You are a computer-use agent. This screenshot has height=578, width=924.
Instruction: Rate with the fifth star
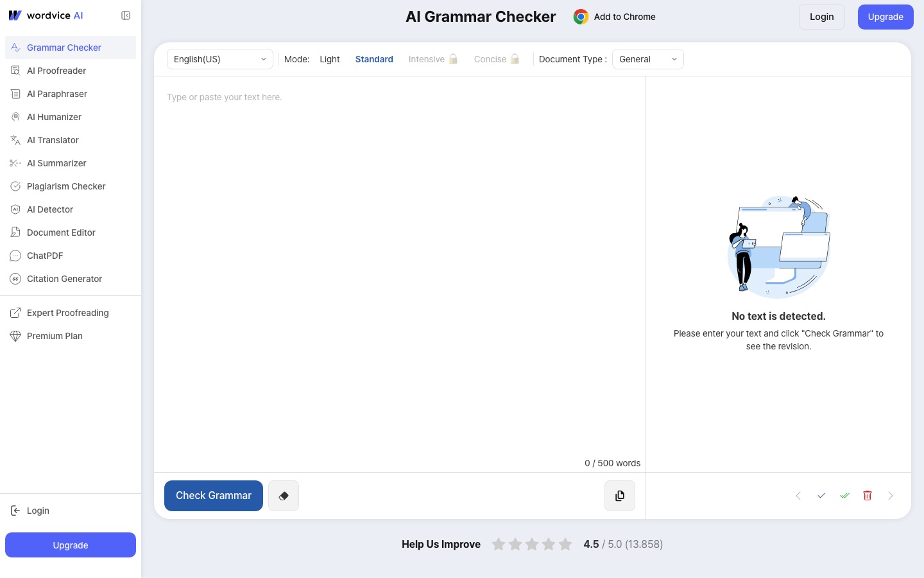tap(565, 545)
